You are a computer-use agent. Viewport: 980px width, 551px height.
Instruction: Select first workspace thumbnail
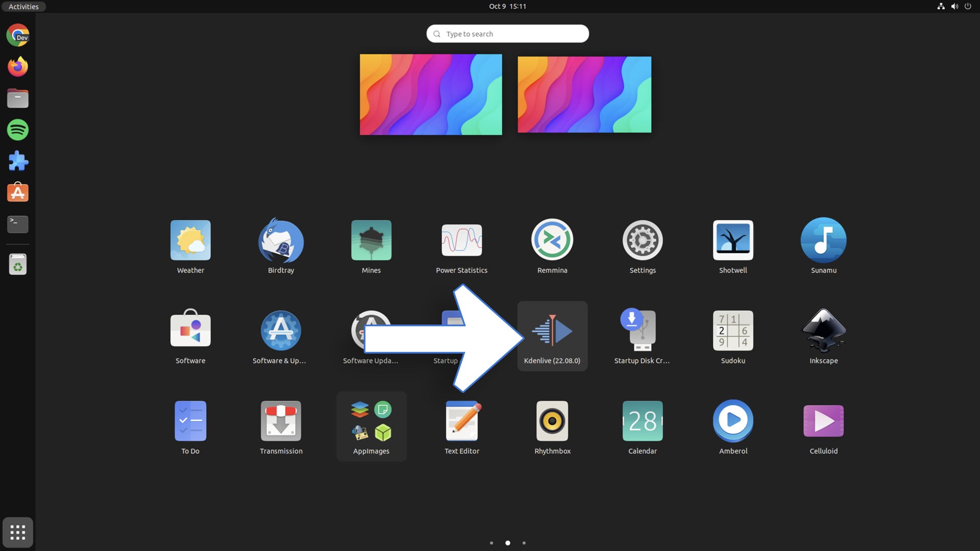tap(431, 94)
